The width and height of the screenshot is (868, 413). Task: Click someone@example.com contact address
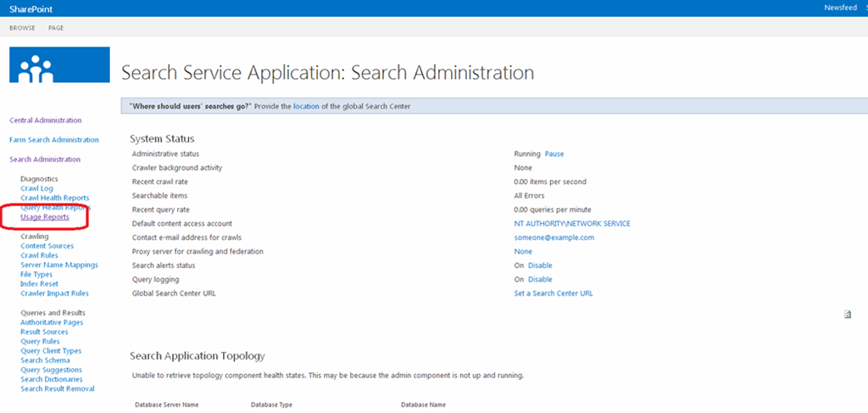554,237
